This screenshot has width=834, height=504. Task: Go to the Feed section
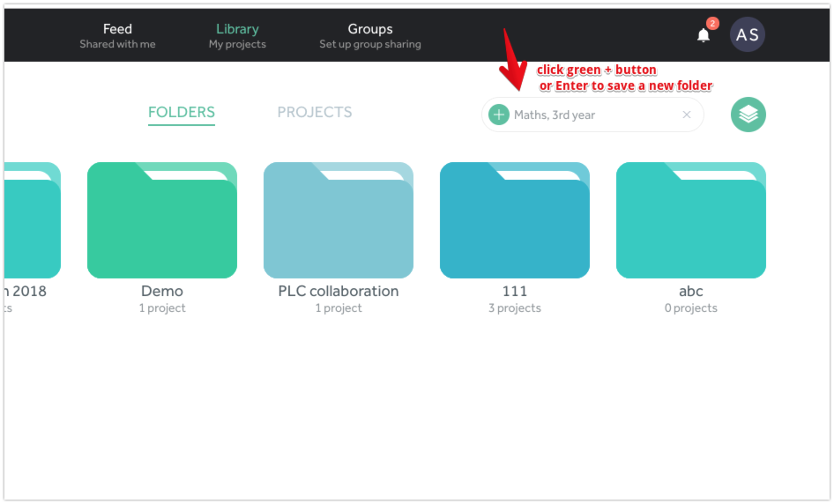(117, 35)
